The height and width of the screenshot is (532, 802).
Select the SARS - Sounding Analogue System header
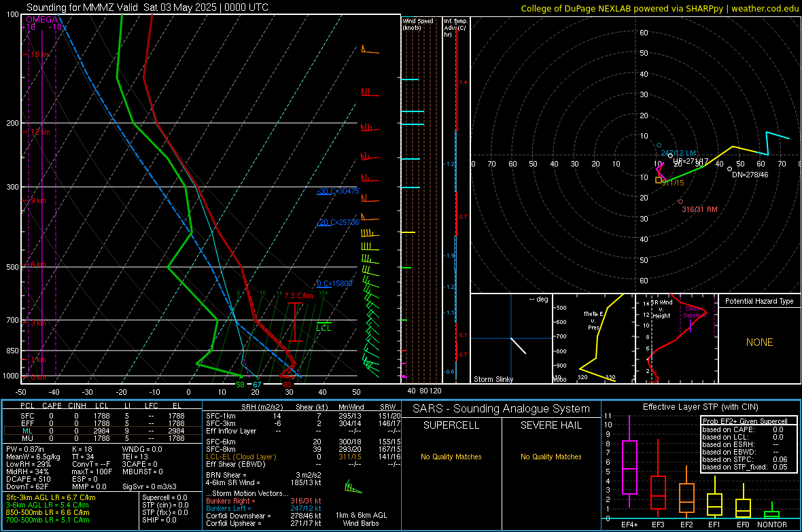coord(502,409)
